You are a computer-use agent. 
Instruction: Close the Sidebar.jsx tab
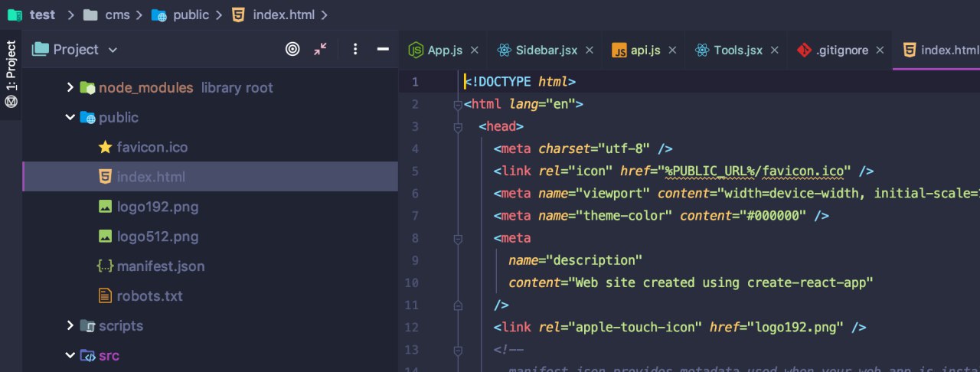tap(590, 51)
